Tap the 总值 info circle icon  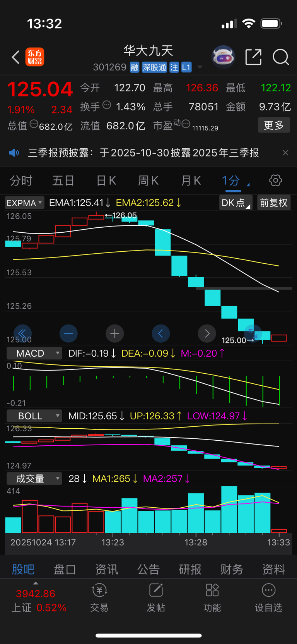pyautogui.click(x=34, y=124)
